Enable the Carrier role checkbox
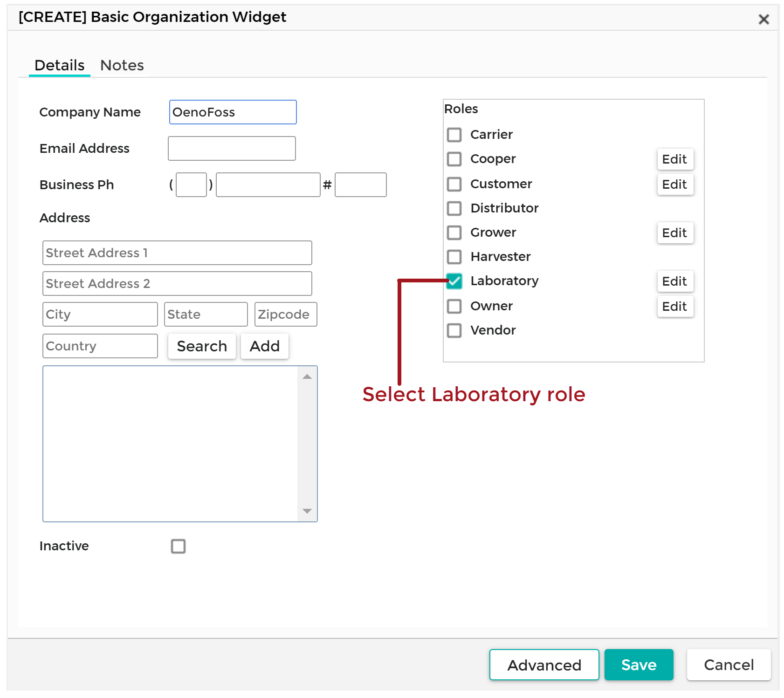The width and height of the screenshot is (784, 698). tap(454, 135)
